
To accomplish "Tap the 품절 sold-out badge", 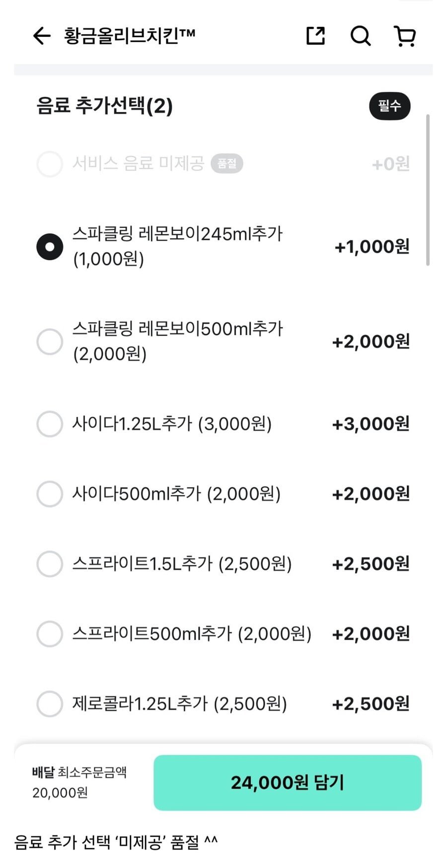I will [x=227, y=164].
